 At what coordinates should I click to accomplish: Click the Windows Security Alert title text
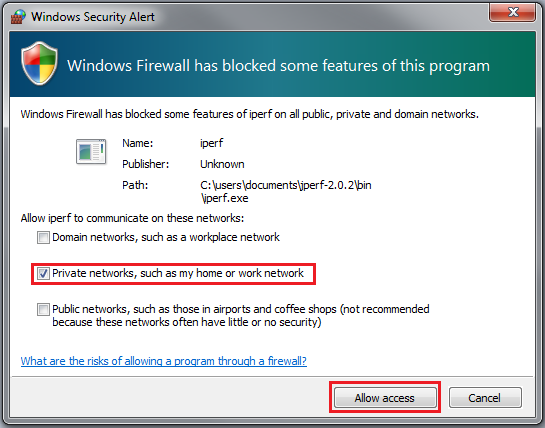coord(93,17)
